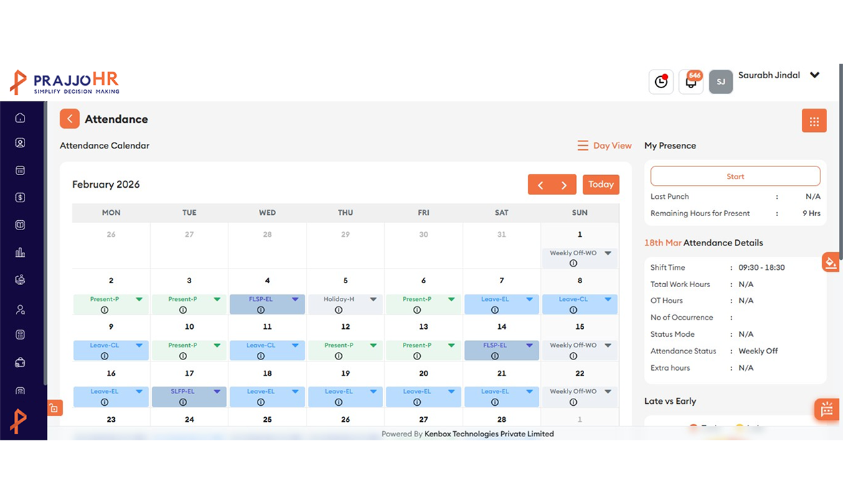Viewport: 843px width, 504px height.
Task: Go to previous month arrow
Action: point(540,185)
